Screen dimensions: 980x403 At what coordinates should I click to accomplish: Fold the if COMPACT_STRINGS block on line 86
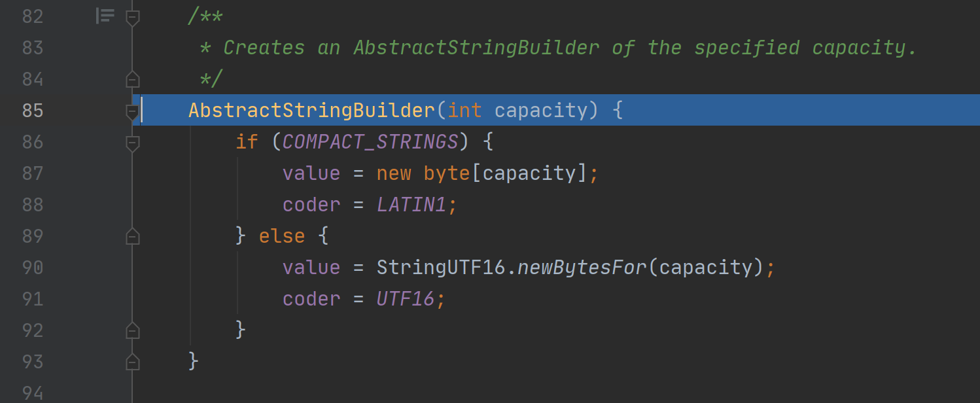(133, 143)
